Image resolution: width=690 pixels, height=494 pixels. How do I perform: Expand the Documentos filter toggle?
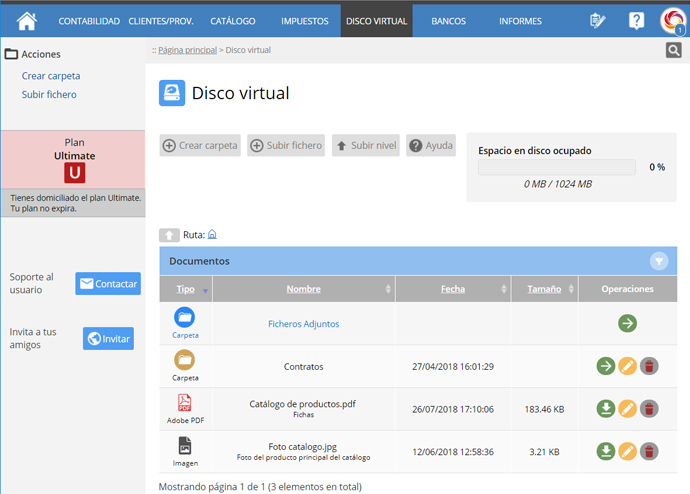click(x=658, y=261)
